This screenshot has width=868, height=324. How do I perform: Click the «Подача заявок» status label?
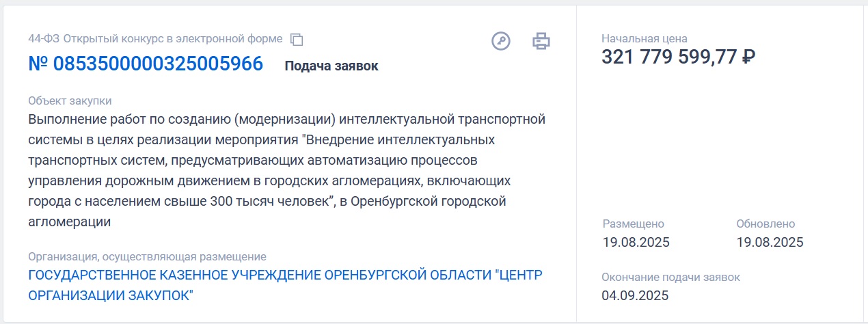331,66
